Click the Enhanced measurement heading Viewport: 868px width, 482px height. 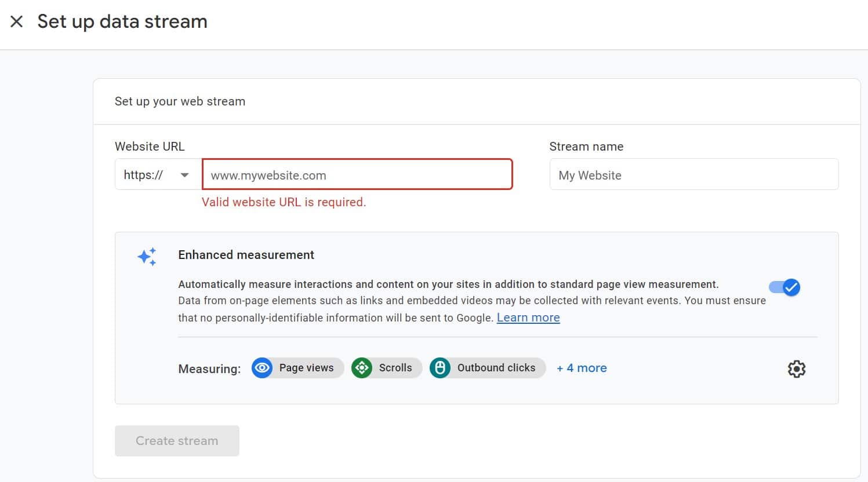coord(246,255)
